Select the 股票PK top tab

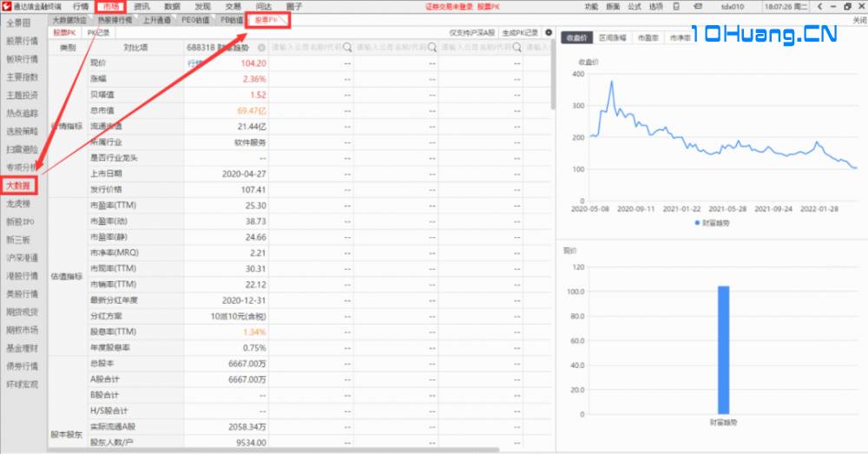pyautogui.click(x=266, y=20)
